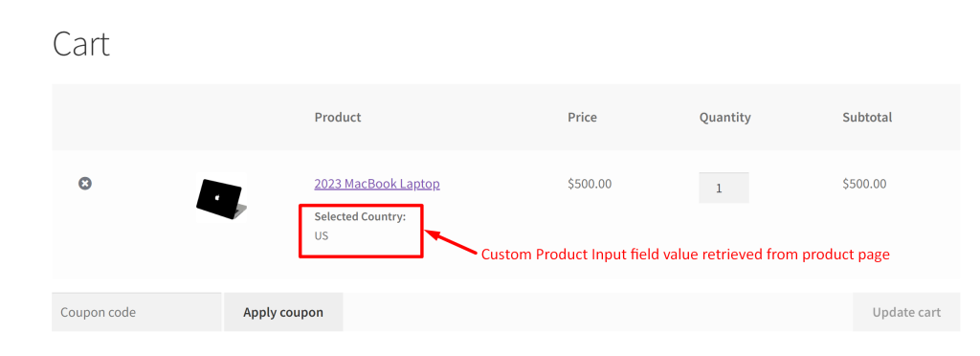
Task: Click the Update cart button
Action: click(x=906, y=312)
